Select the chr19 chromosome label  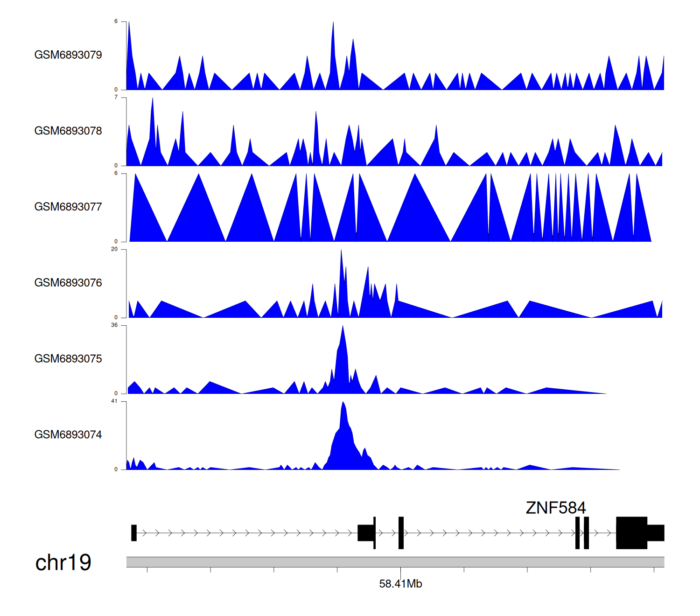[x=63, y=563]
